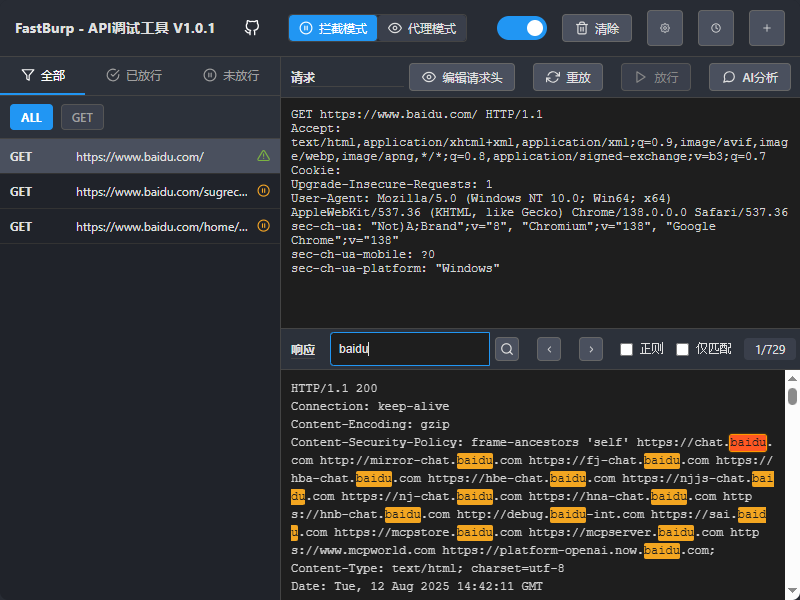
Task: Click 编辑请求头 edit headers button
Action: [x=462, y=77]
